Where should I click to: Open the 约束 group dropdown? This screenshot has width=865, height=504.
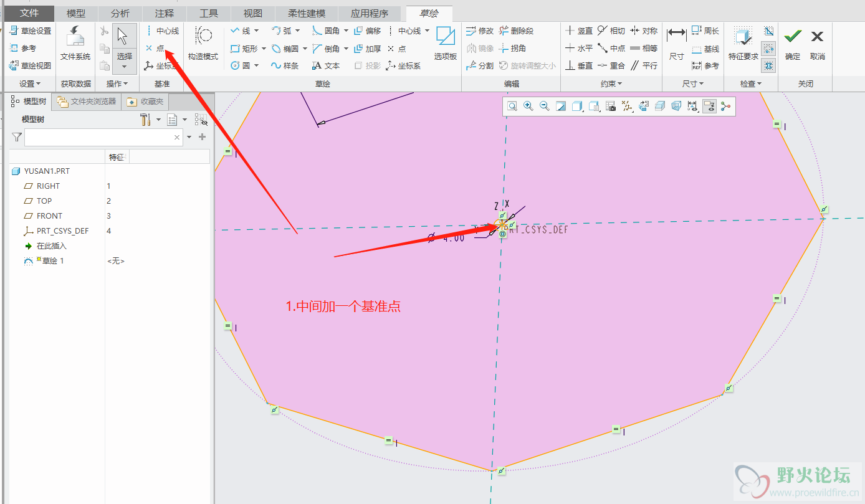[611, 83]
